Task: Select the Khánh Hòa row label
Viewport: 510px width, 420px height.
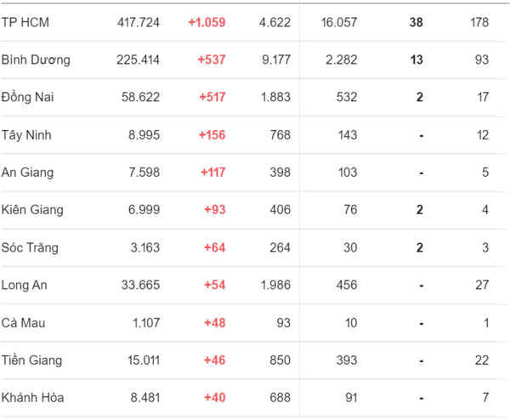Action: coord(32,398)
